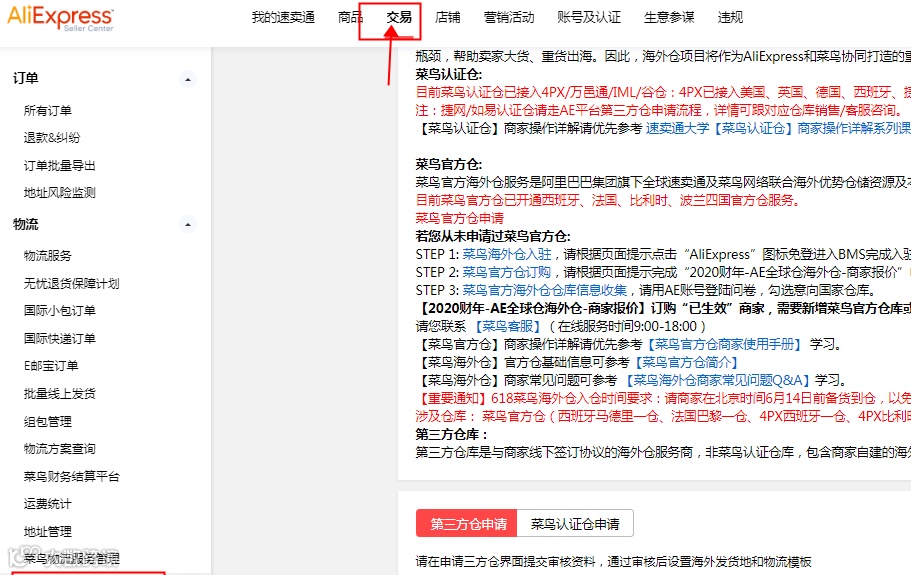Open the 营销活动 menu
911x575 pixels.
(509, 17)
